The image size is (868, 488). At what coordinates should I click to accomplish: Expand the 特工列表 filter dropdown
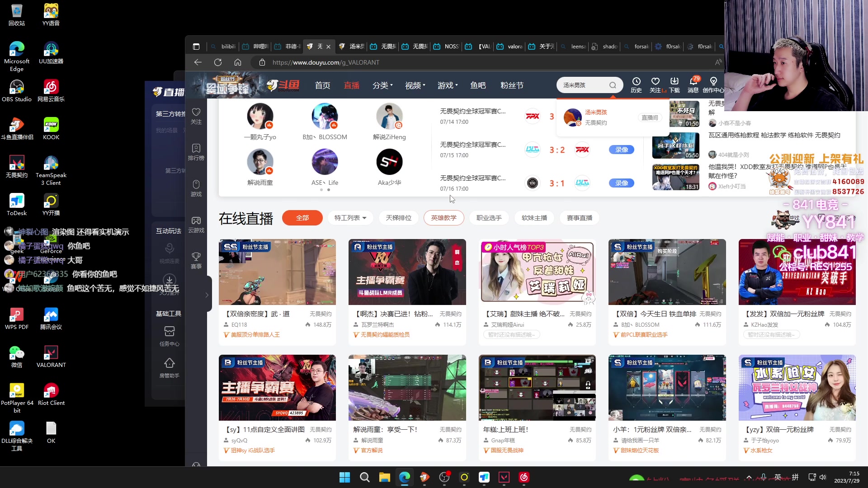[350, 218]
